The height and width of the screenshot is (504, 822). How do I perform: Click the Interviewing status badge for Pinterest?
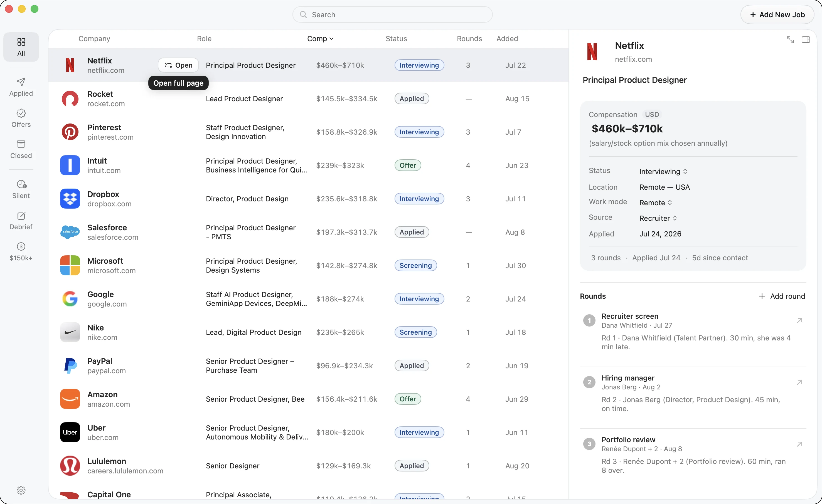tap(419, 132)
